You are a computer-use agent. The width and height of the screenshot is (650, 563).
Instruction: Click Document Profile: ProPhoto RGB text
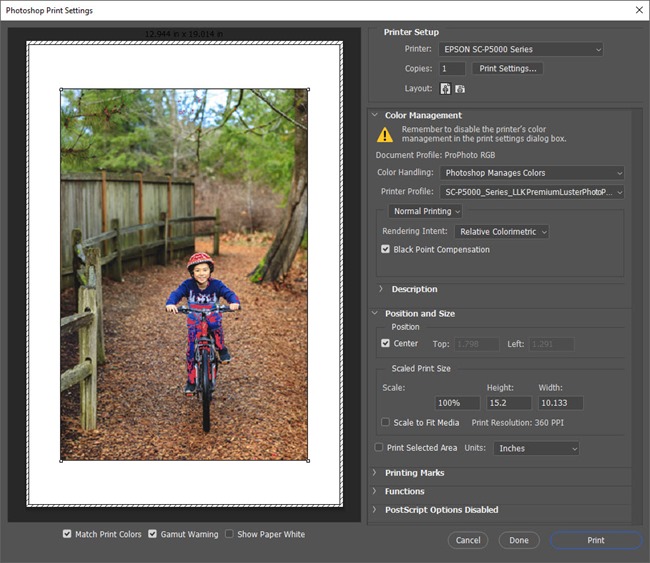tap(435, 155)
